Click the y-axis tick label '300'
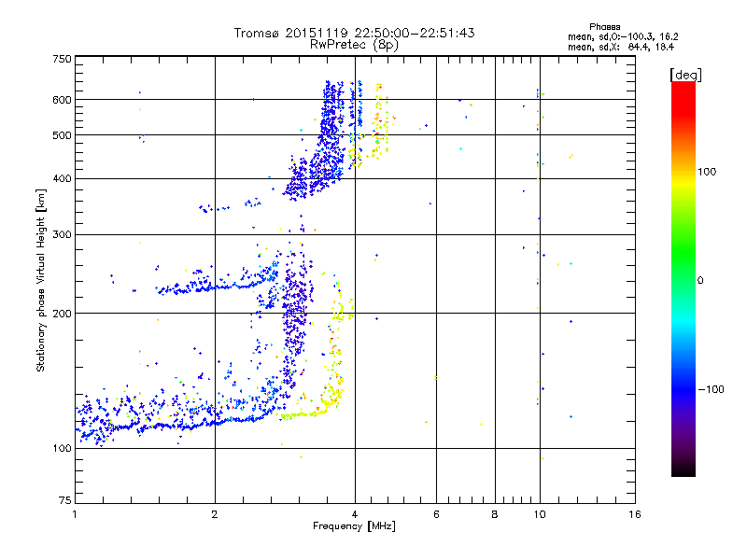 pos(62,235)
